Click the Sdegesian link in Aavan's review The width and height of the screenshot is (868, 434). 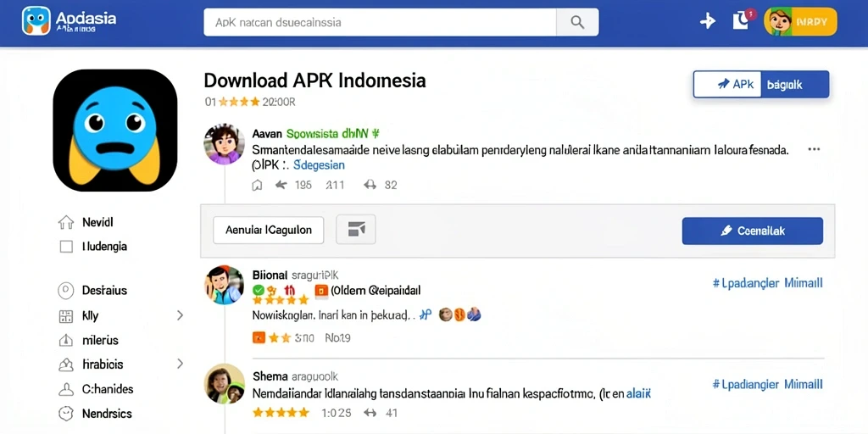[319, 165]
